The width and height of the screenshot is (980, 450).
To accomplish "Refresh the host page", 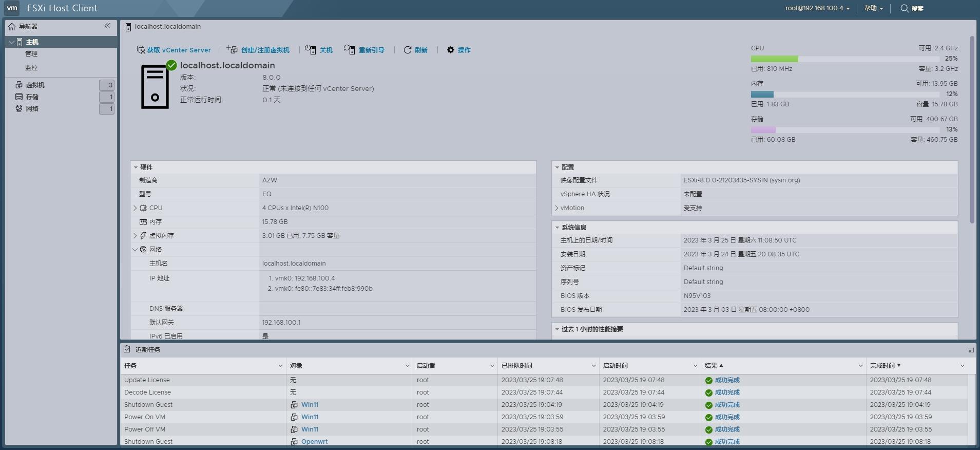I will (416, 50).
